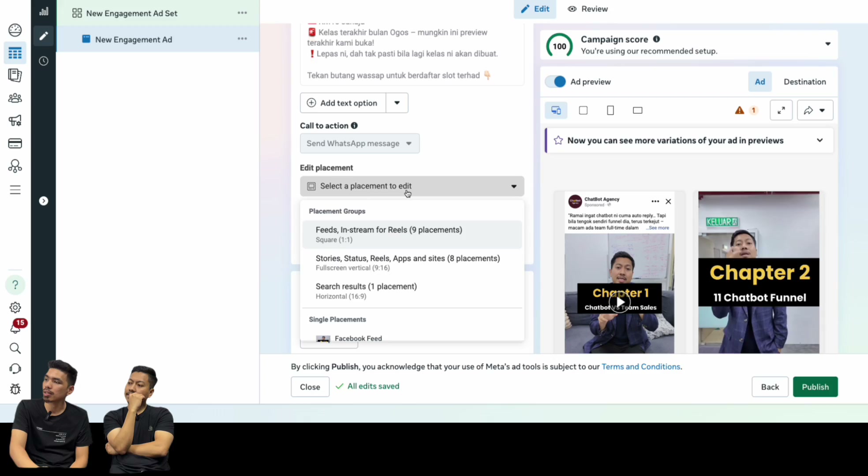
Task: Expand the preview to full screen
Action: coord(781,110)
